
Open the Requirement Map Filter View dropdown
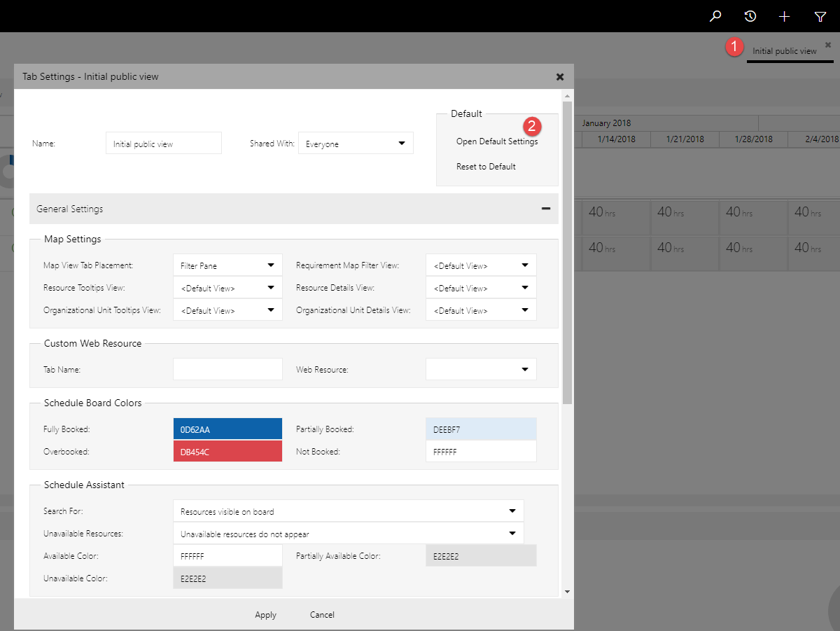click(526, 265)
